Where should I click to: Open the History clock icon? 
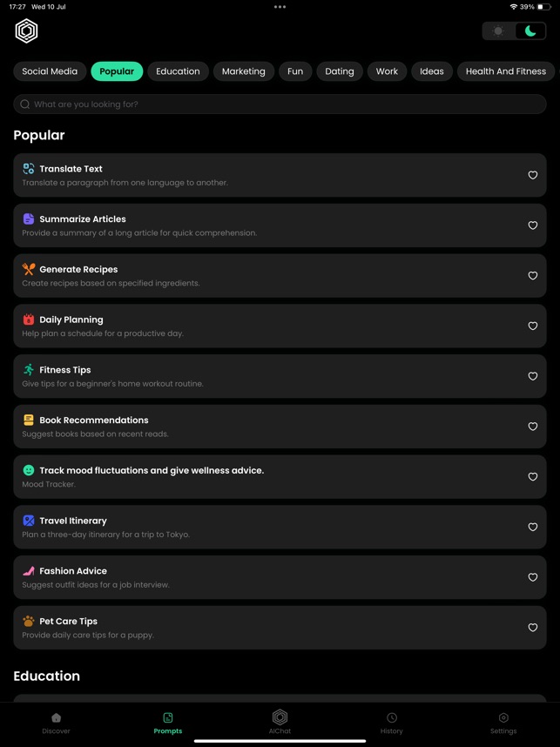pos(392,718)
